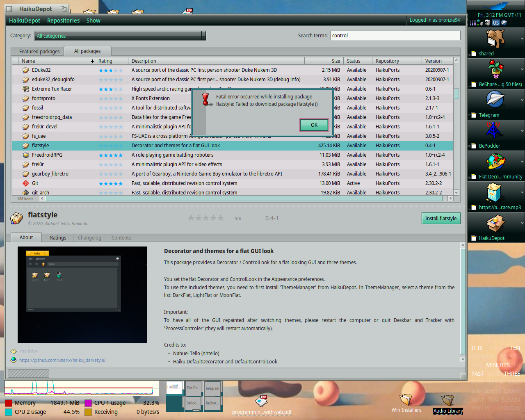
Task: Sort list by Name column header
Action: tap(57, 61)
